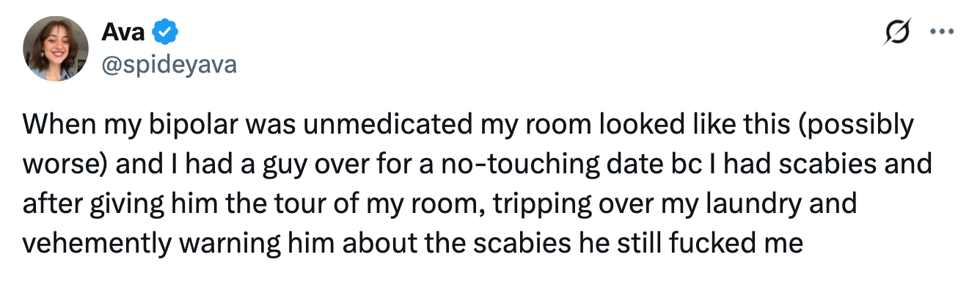Open Ava's profile picture
This screenshot has height=282, width=980.
(56, 48)
